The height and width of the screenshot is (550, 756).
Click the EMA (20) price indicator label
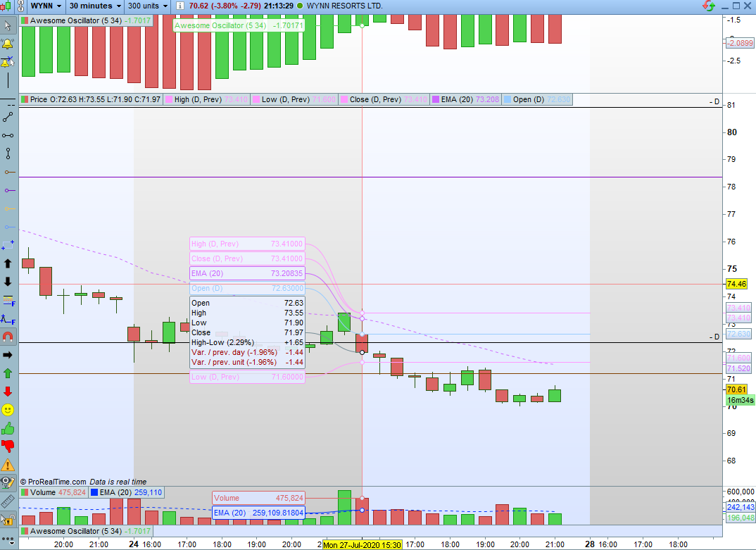[465, 99]
